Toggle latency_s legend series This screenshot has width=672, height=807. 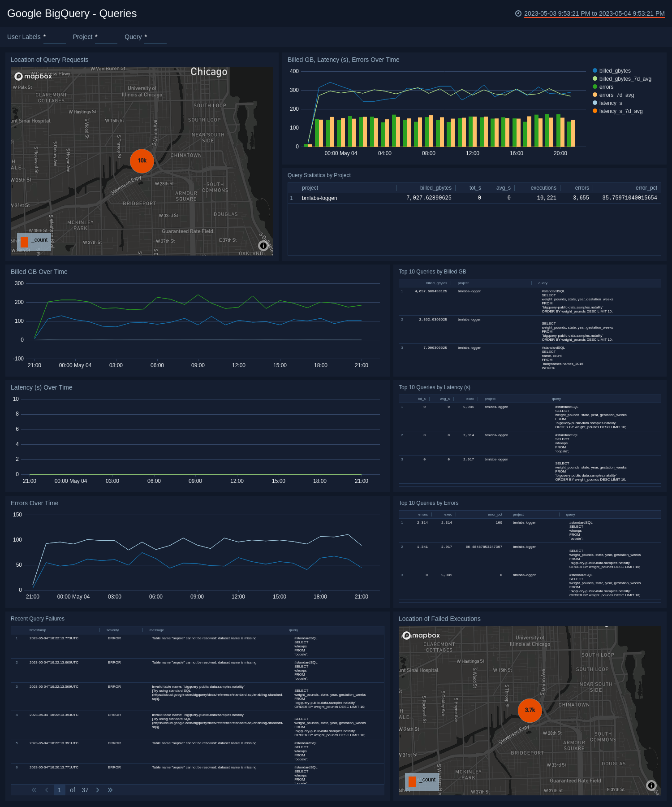pos(607,103)
